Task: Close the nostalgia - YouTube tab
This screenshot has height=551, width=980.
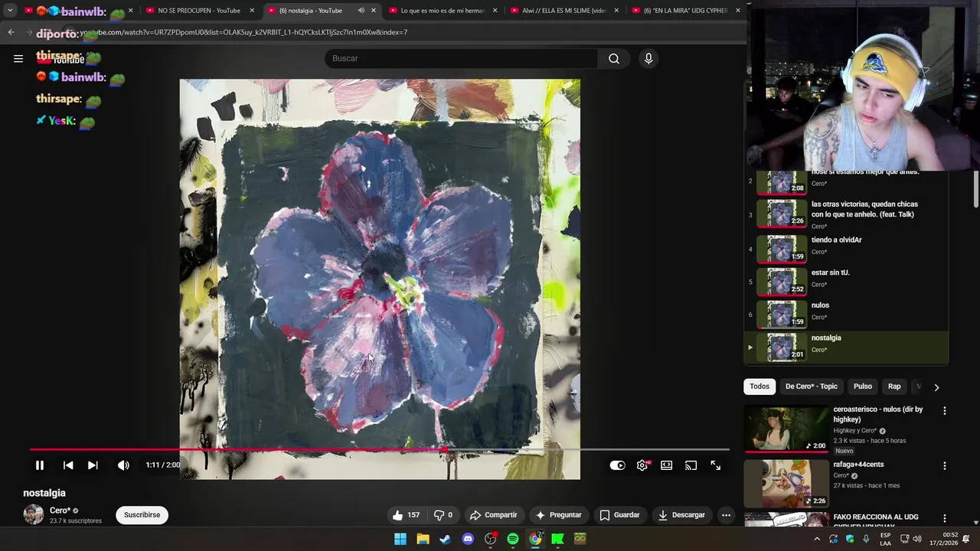Action: 374,11
